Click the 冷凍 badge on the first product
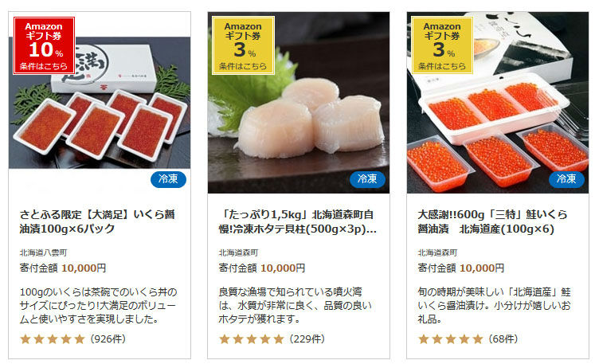 [x=168, y=179]
